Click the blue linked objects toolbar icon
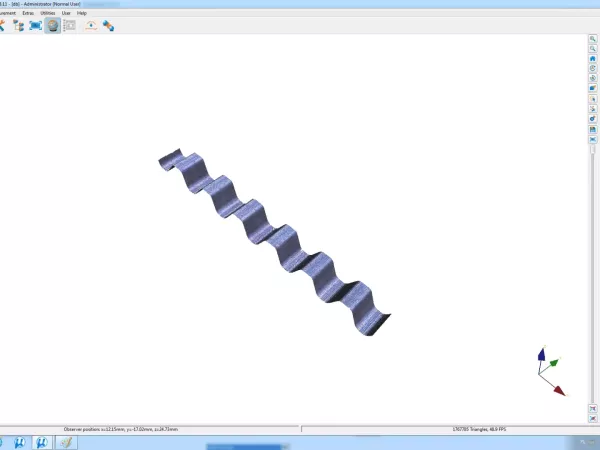 (x=108, y=25)
